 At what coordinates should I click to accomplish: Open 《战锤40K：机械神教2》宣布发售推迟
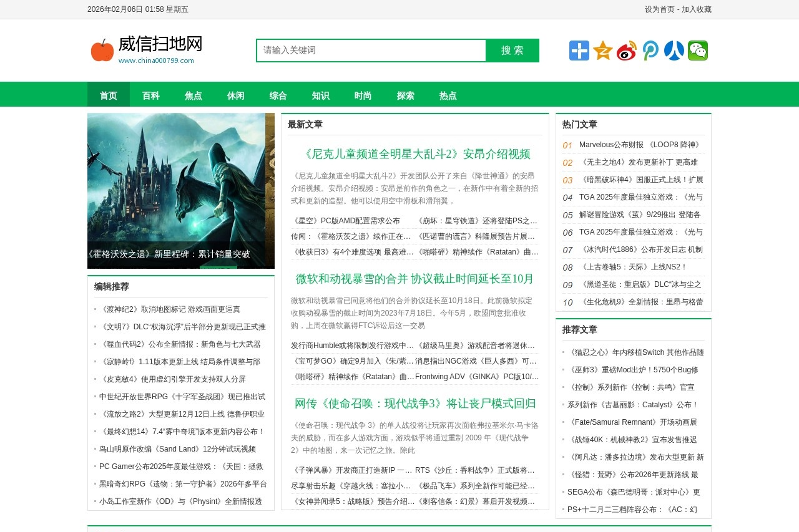pyautogui.click(x=632, y=440)
